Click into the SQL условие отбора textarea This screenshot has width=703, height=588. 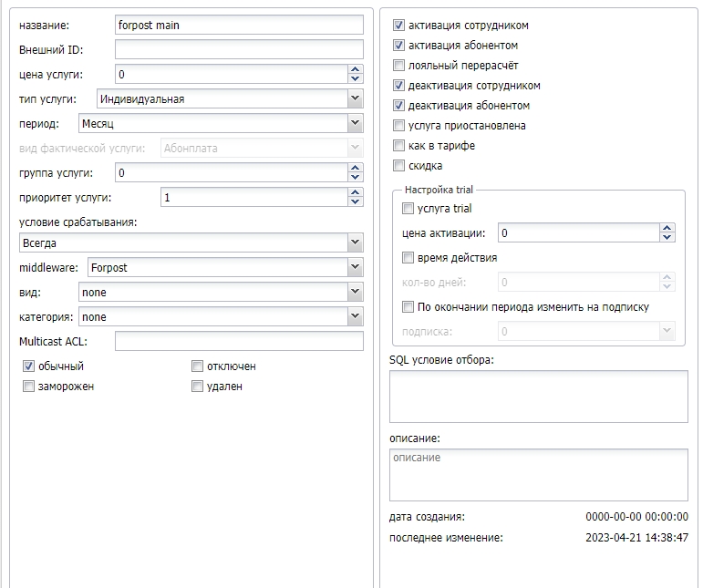[x=538, y=397]
